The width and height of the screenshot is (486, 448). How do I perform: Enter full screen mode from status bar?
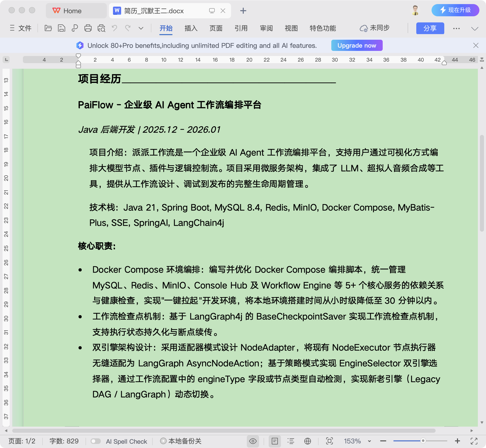point(474,441)
